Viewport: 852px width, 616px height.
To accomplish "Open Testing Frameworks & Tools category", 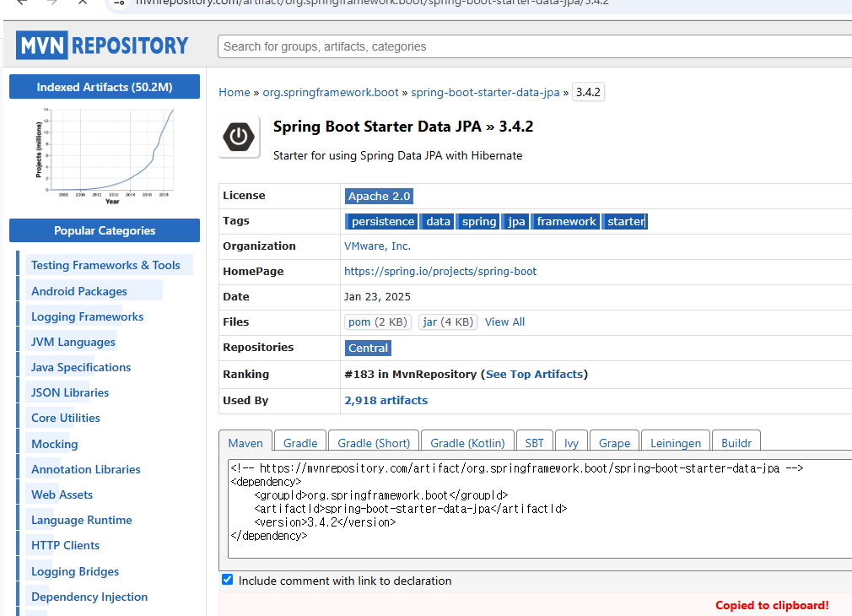I will [x=105, y=265].
